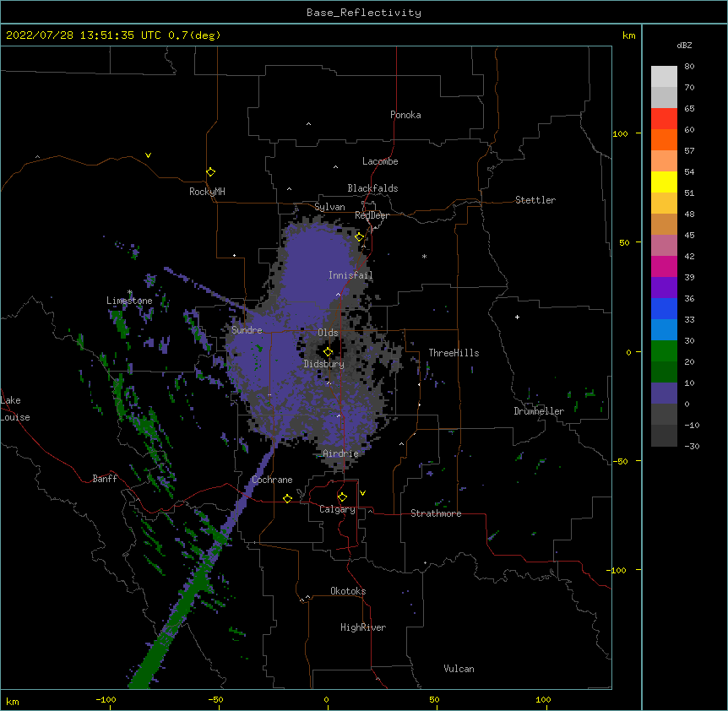Click the km unit label on the horizontal axis
Viewport: 728px width, 711px height.
coord(13,702)
